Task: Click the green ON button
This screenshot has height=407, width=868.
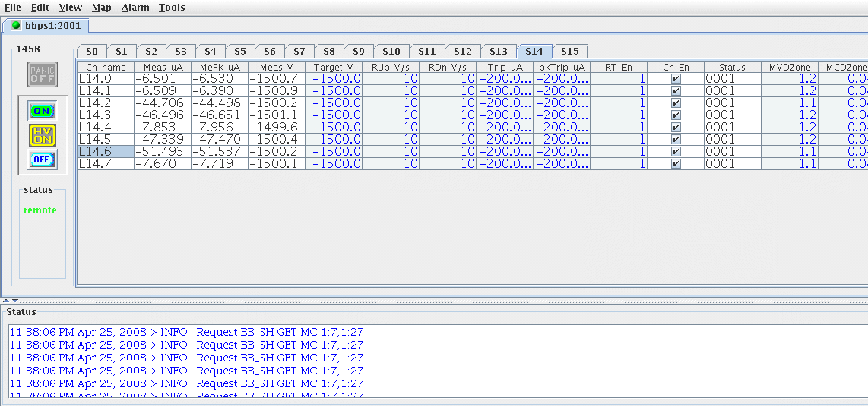Action: pos(42,111)
